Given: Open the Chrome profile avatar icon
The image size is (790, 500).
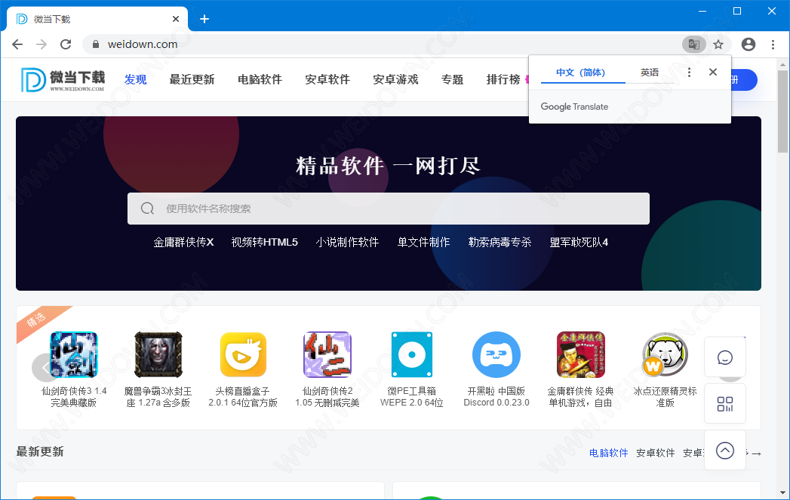Looking at the screenshot, I should (x=748, y=44).
